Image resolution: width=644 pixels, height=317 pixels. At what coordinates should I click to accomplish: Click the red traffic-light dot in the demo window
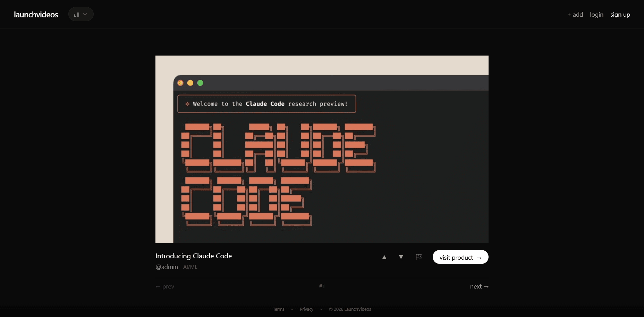click(180, 83)
